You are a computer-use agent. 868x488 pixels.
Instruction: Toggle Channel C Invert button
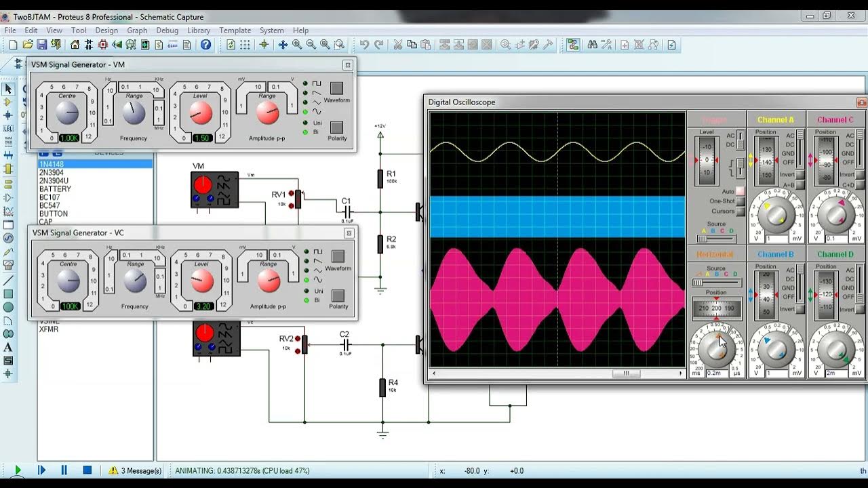pyautogui.click(x=861, y=175)
